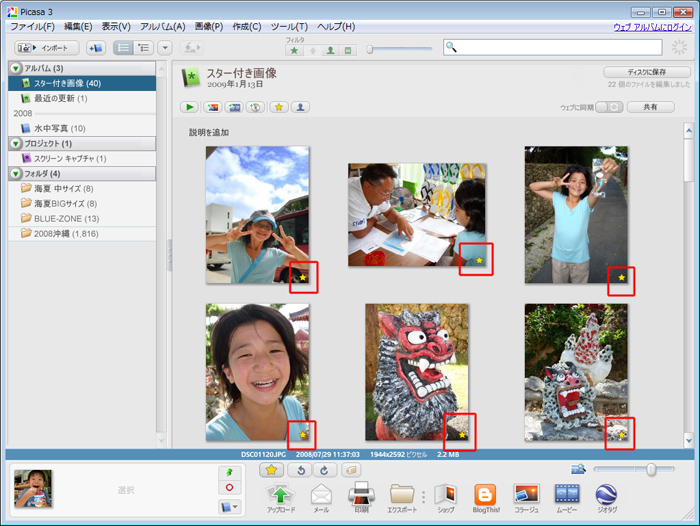This screenshot has width=700, height=526.
Task: Rotate photo clockwise
Action: 324,470
